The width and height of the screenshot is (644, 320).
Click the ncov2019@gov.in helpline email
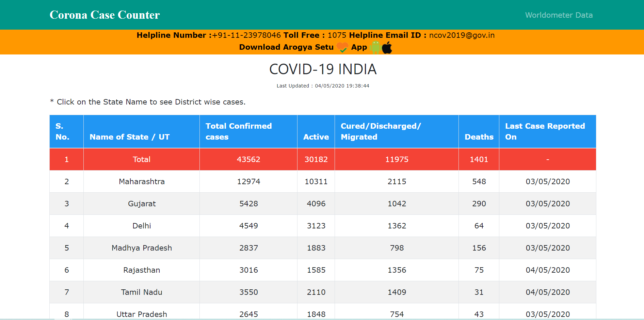coord(462,35)
